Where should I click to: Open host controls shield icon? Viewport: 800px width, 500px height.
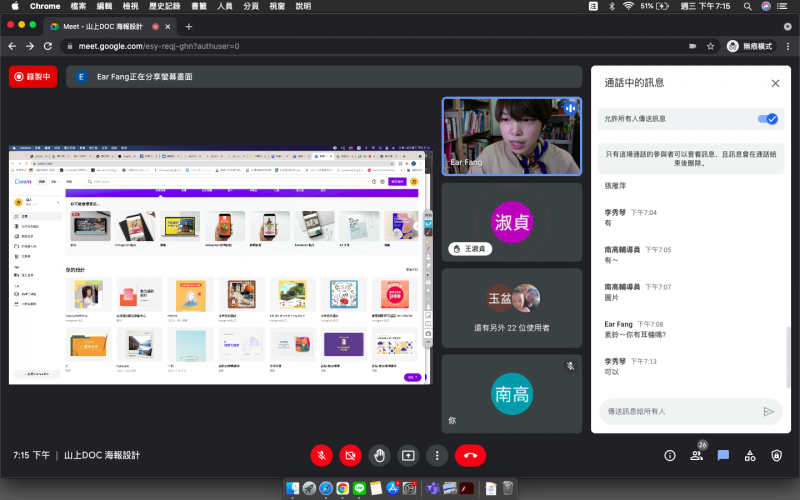tap(777, 456)
